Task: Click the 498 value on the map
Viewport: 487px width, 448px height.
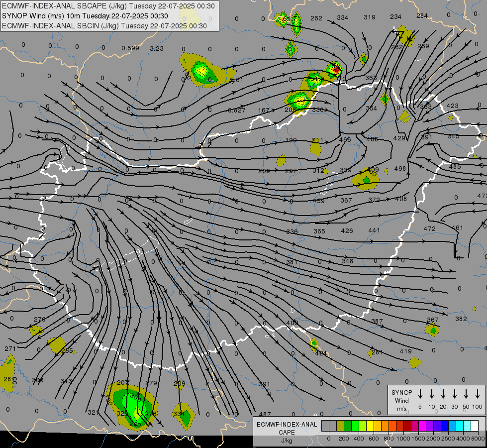Action: [x=400, y=169]
